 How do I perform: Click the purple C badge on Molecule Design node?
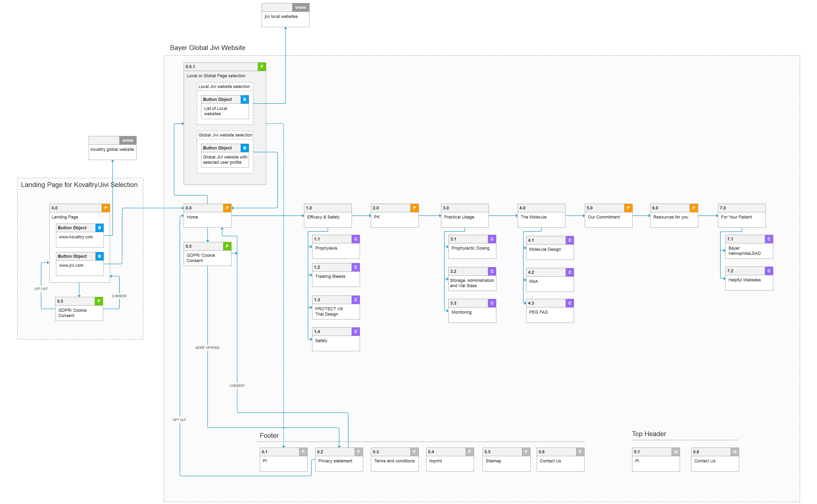click(569, 240)
